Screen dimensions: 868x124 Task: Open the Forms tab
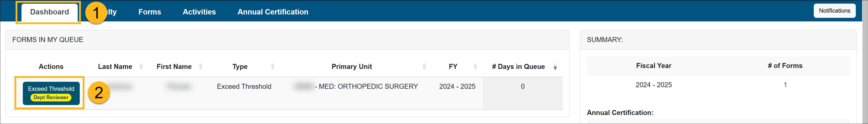pyautogui.click(x=150, y=12)
